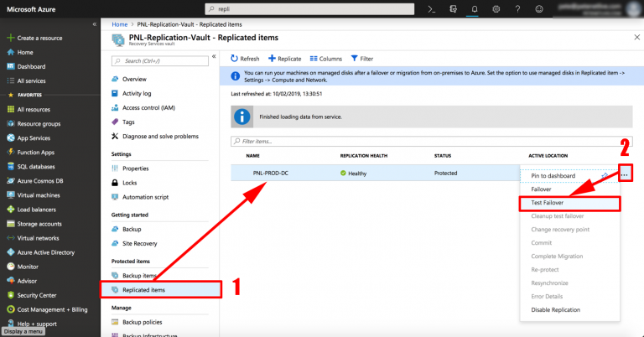Image resolution: width=644 pixels, height=337 pixels.
Task: Collapse the vault resource menu
Action: [x=214, y=56]
